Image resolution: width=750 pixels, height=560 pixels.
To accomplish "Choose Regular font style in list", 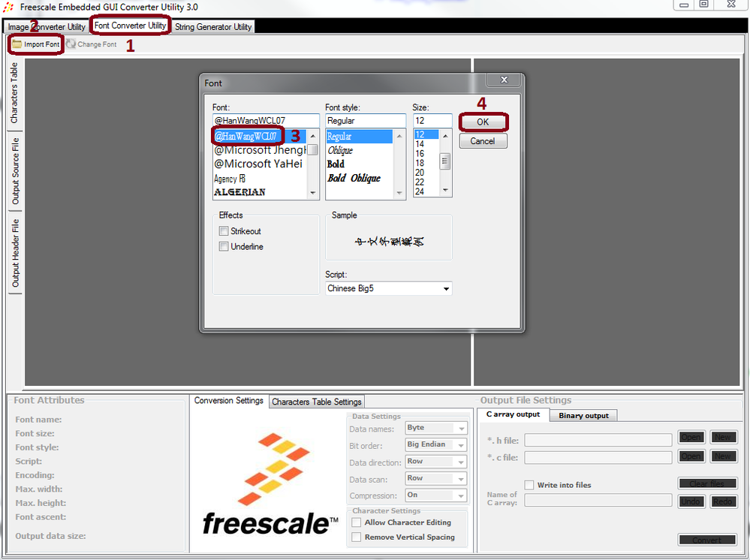I will pyautogui.click(x=359, y=137).
